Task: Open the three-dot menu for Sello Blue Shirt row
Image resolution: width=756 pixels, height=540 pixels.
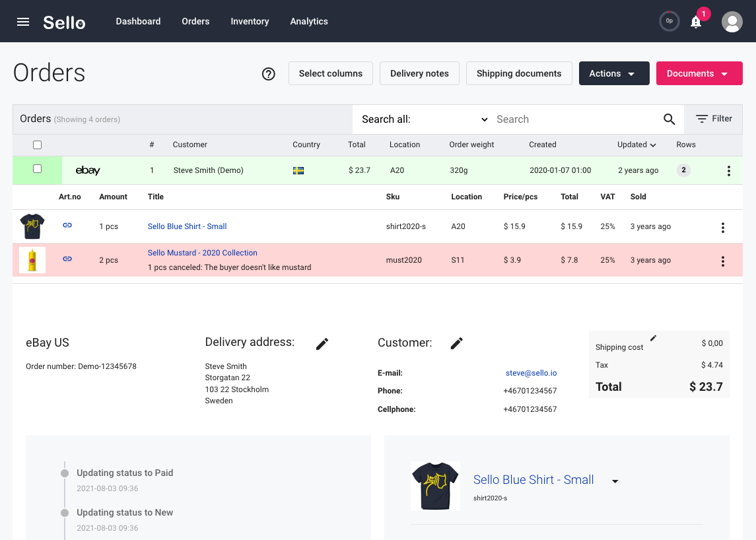Action: click(x=723, y=228)
